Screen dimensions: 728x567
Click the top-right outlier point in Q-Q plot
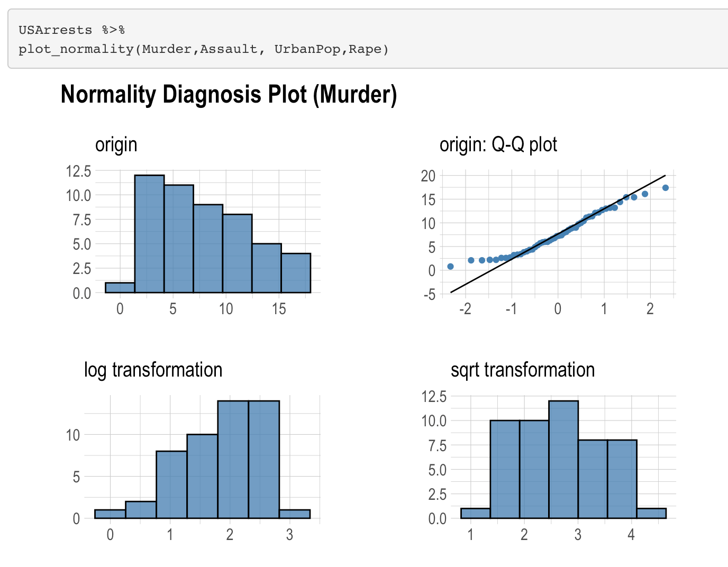pyautogui.click(x=666, y=188)
